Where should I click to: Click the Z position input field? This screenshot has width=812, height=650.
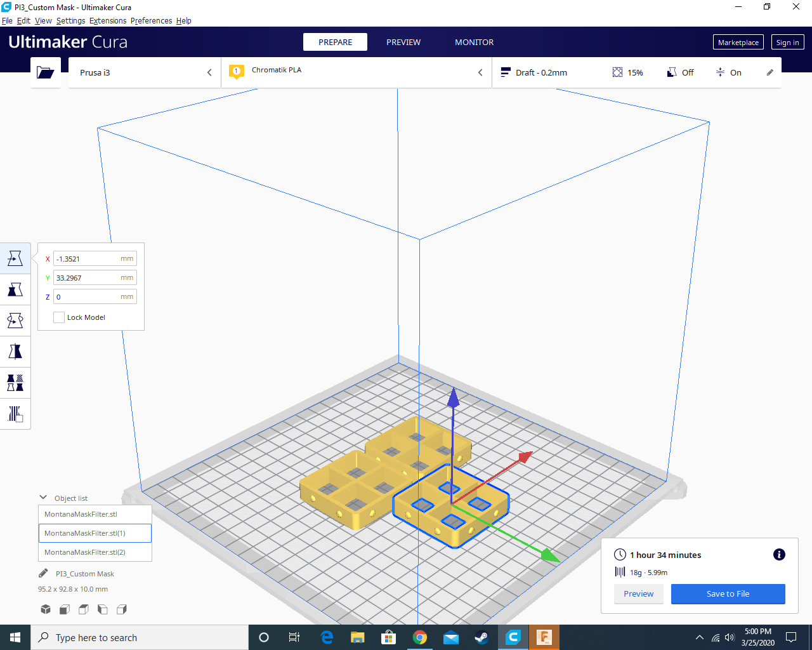pyautogui.click(x=95, y=296)
